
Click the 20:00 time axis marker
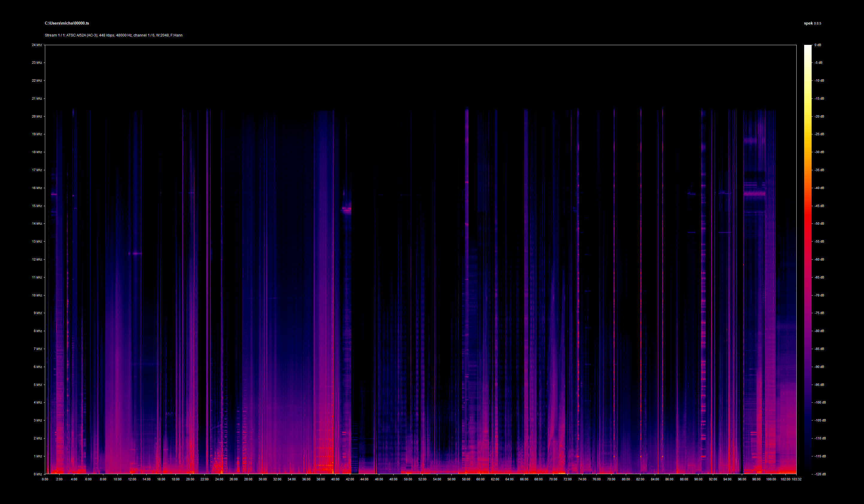(x=190, y=479)
